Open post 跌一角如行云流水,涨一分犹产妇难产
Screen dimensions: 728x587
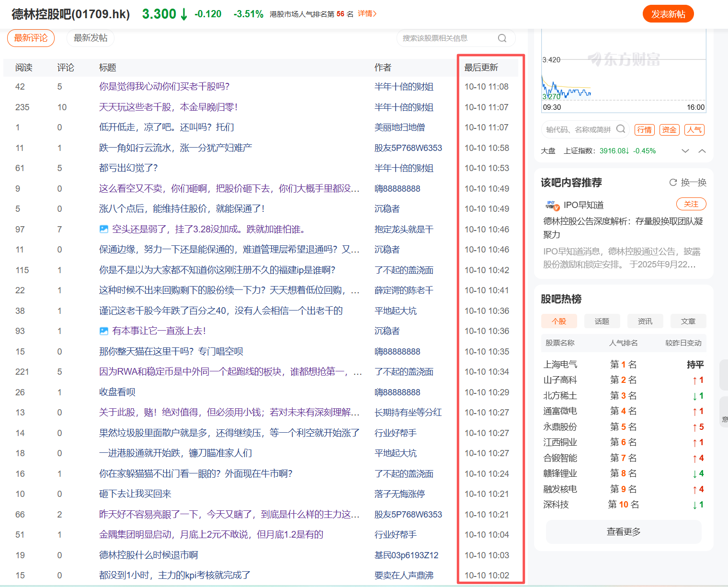click(x=175, y=148)
